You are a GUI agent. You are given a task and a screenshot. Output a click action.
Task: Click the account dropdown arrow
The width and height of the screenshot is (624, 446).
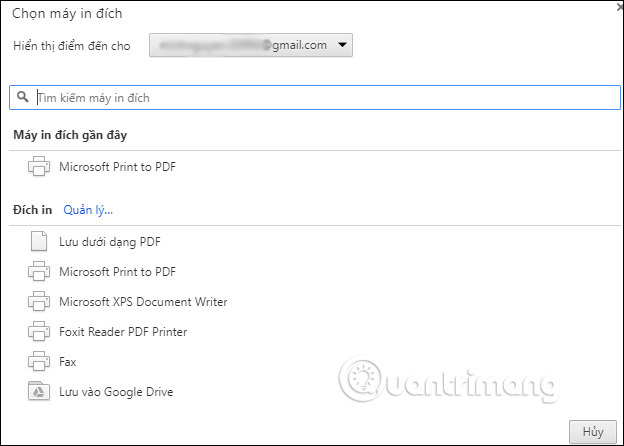coord(343,45)
